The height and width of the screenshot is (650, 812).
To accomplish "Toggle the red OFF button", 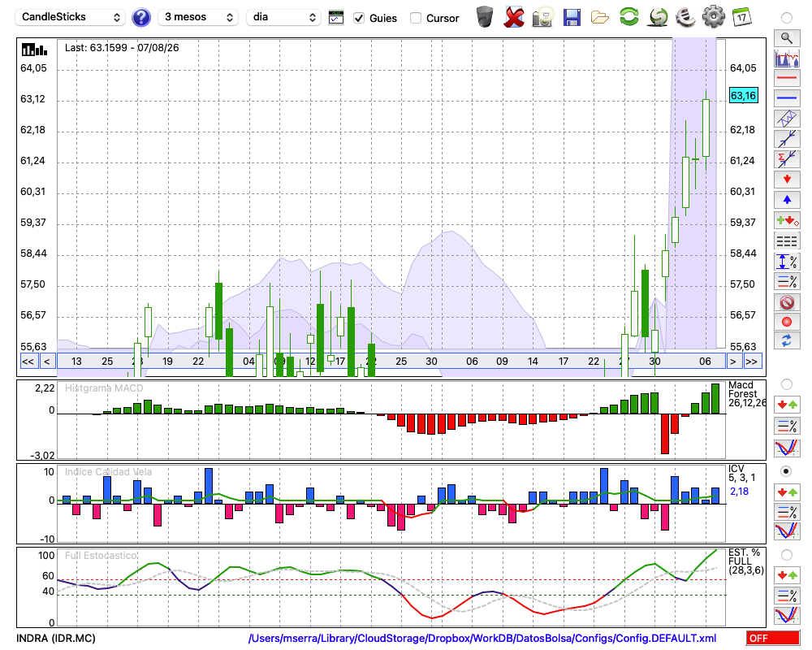I will [x=773, y=638].
